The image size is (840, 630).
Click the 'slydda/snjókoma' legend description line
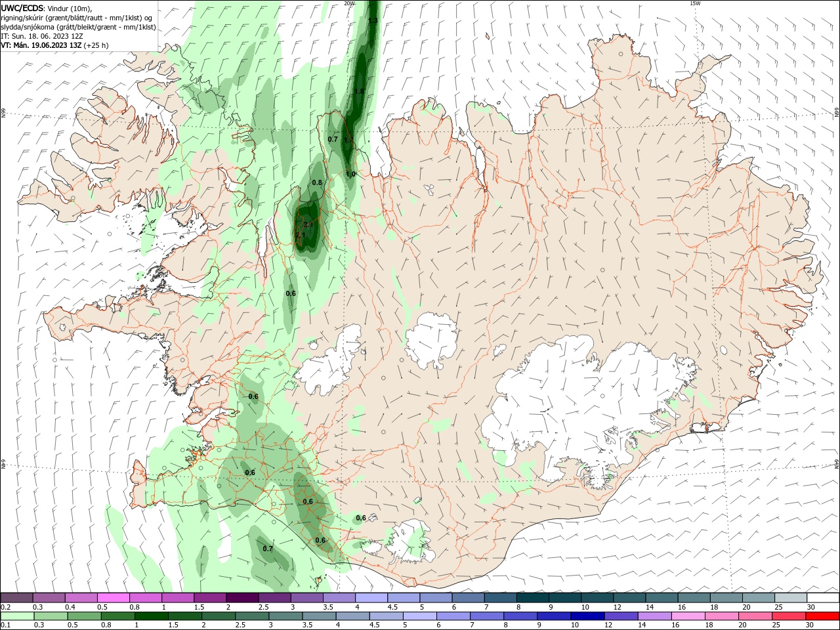point(79,27)
